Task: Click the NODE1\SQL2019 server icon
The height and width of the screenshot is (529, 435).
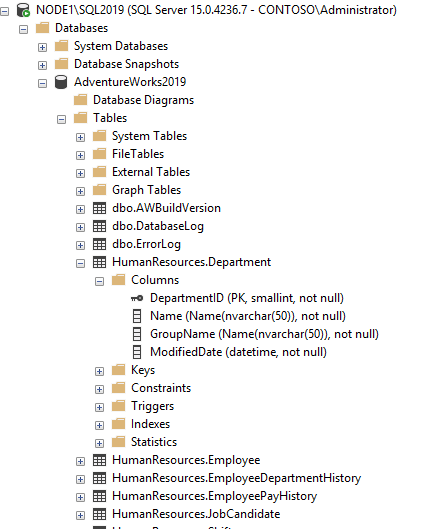Action: click(x=23, y=10)
